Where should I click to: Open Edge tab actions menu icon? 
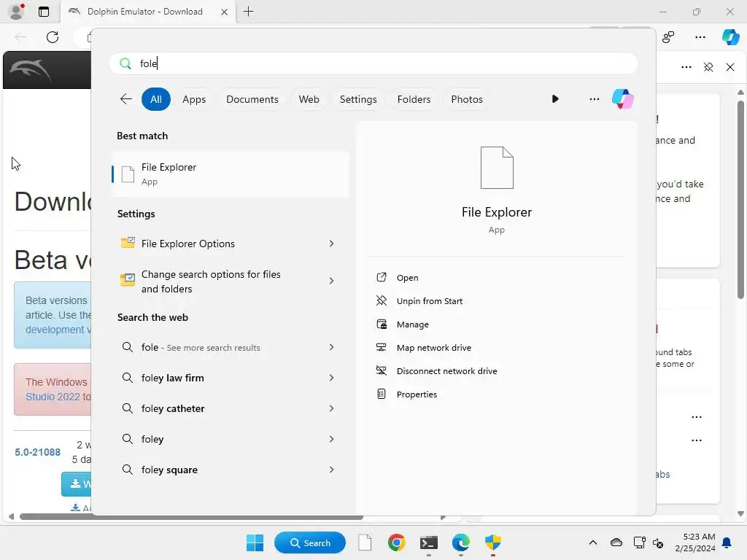(44, 12)
